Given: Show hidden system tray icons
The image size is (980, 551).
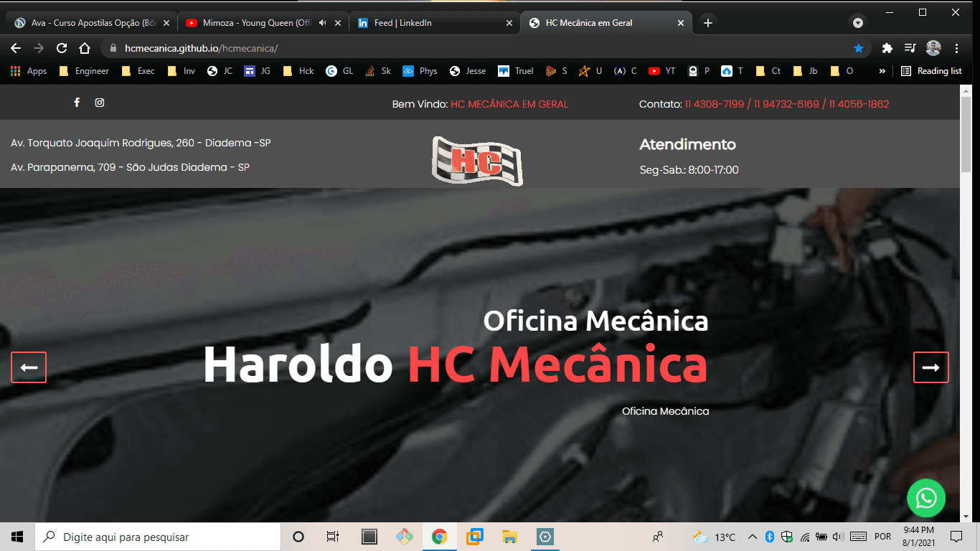Looking at the screenshot, I should coord(752,537).
